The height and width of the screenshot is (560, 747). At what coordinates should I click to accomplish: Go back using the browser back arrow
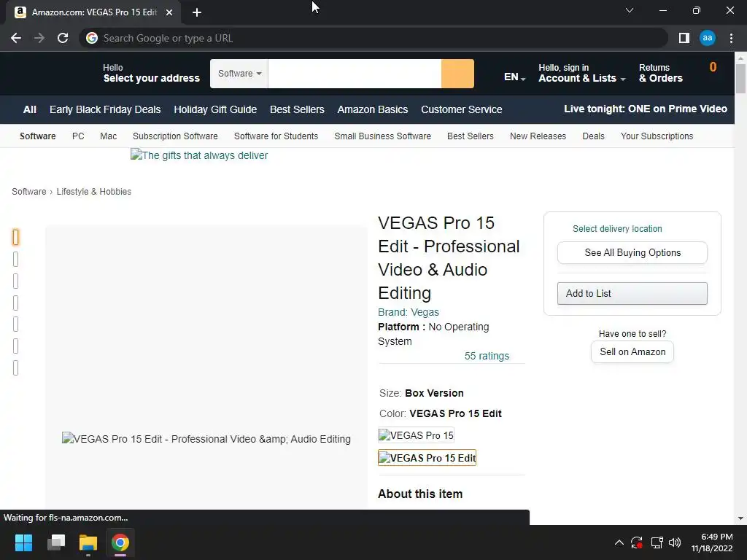(16, 38)
